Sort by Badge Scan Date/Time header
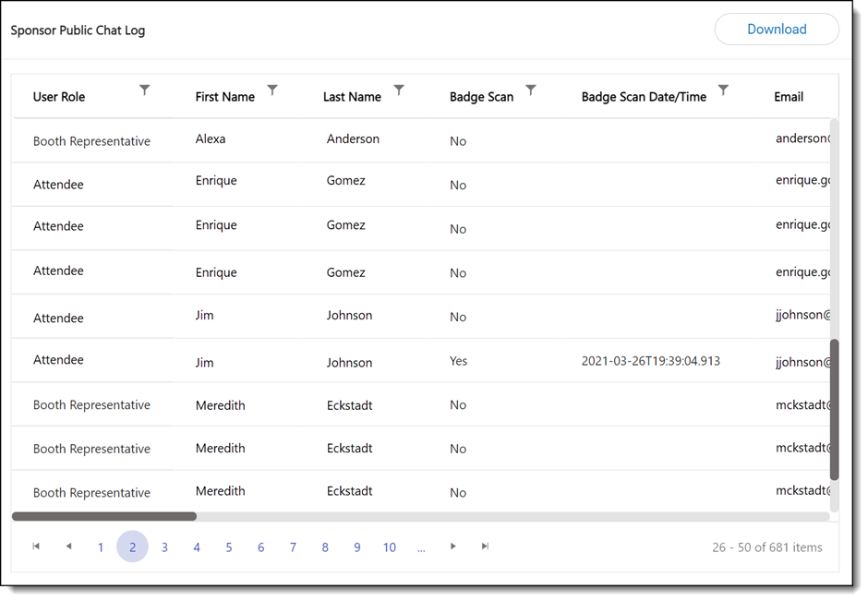Viewport: 868px width, 601px height. click(644, 97)
